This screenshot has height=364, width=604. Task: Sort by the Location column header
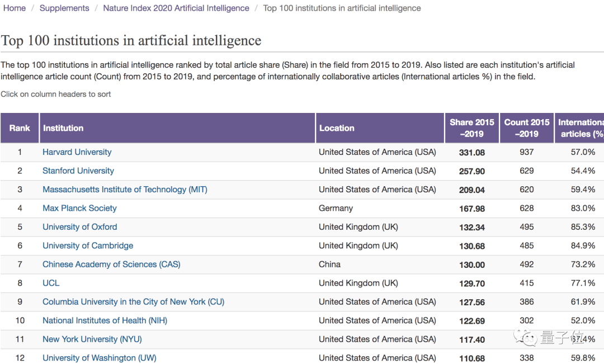point(337,128)
